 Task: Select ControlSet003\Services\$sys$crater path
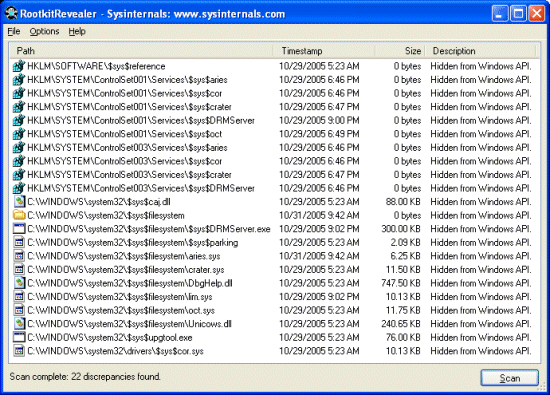coord(129,175)
